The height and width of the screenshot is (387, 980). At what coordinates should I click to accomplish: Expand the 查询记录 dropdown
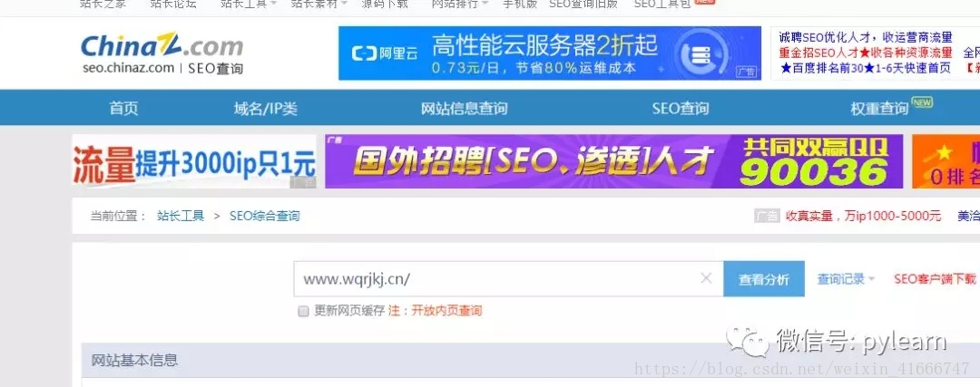846,279
